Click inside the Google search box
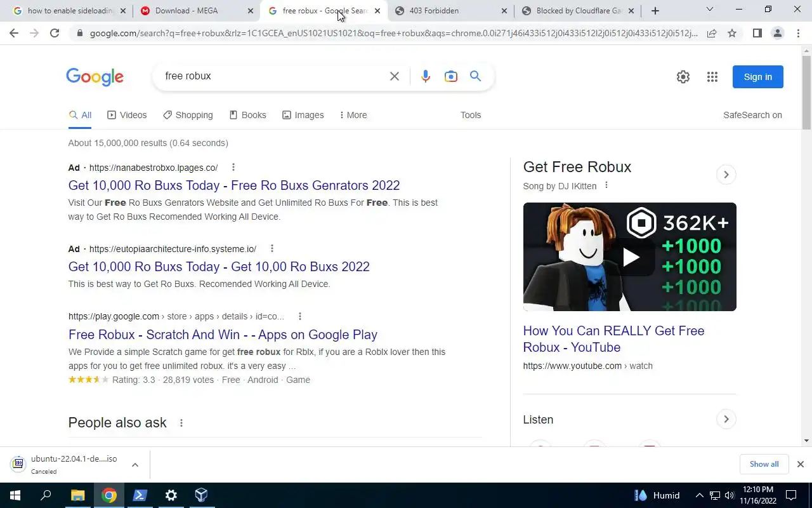Viewport: 812px width, 508px height. 273,76
